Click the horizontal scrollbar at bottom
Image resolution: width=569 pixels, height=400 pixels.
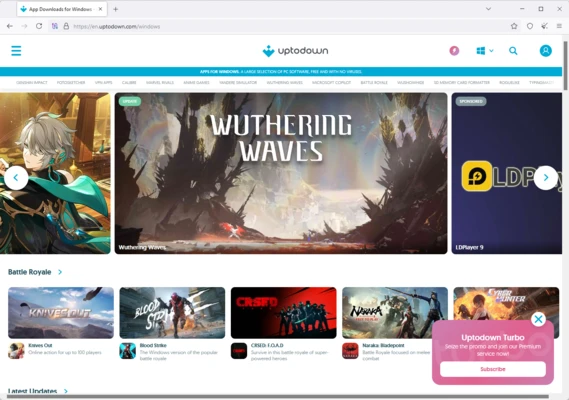pos(278,397)
